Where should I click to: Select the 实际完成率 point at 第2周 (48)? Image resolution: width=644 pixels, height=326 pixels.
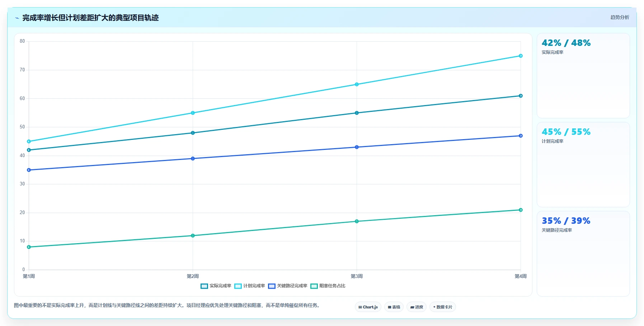pos(193,133)
